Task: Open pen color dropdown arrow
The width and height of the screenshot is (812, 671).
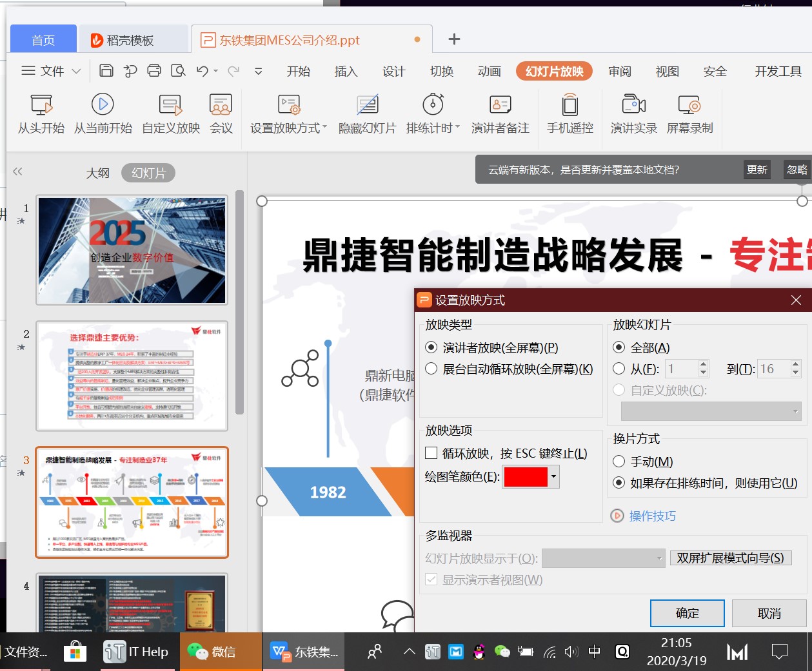Action: (553, 477)
